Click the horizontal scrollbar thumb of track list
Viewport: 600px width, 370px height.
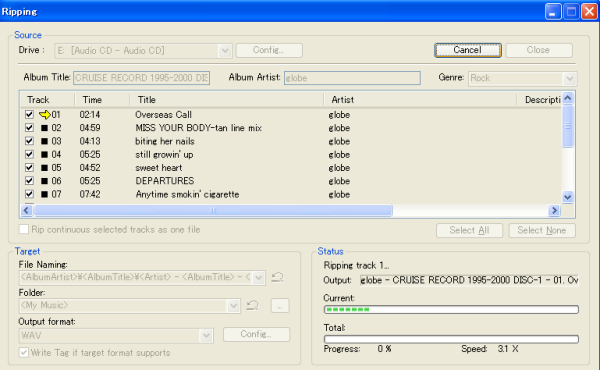213,210
